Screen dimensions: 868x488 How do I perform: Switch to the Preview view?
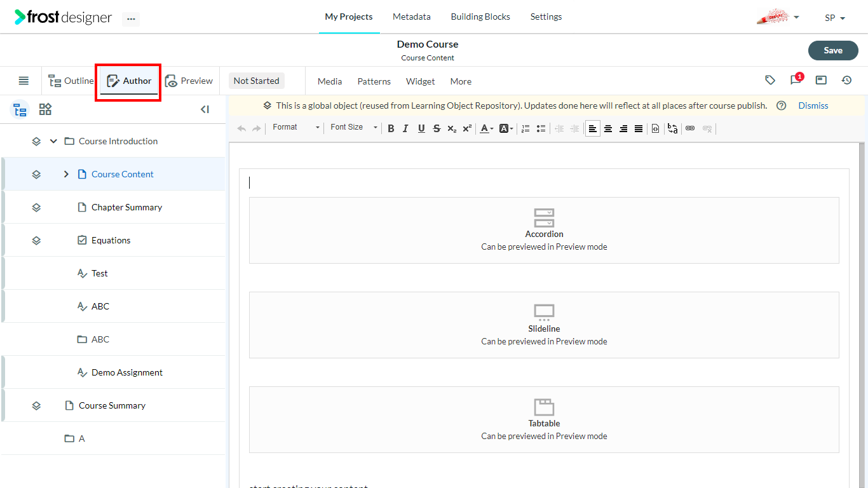coord(189,81)
